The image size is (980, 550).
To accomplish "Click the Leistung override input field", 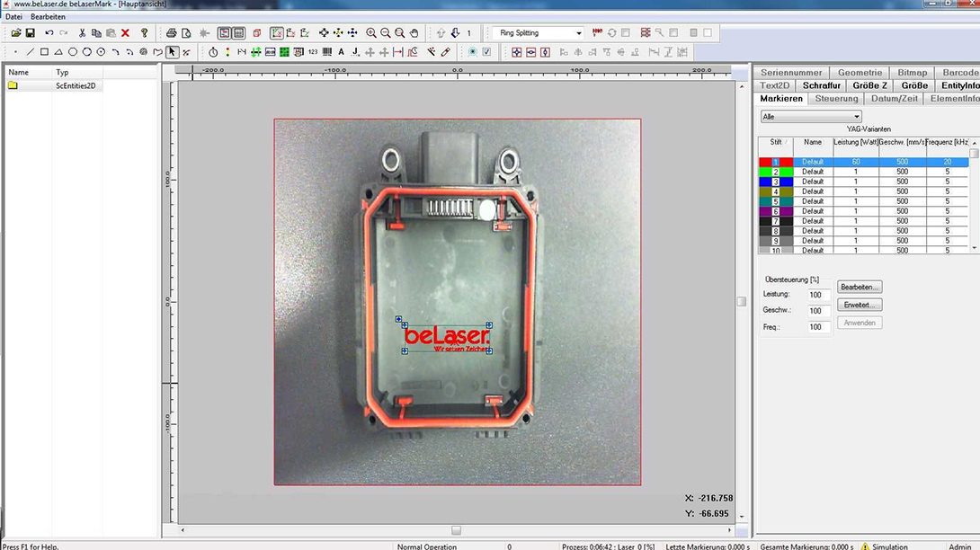I will (816, 295).
